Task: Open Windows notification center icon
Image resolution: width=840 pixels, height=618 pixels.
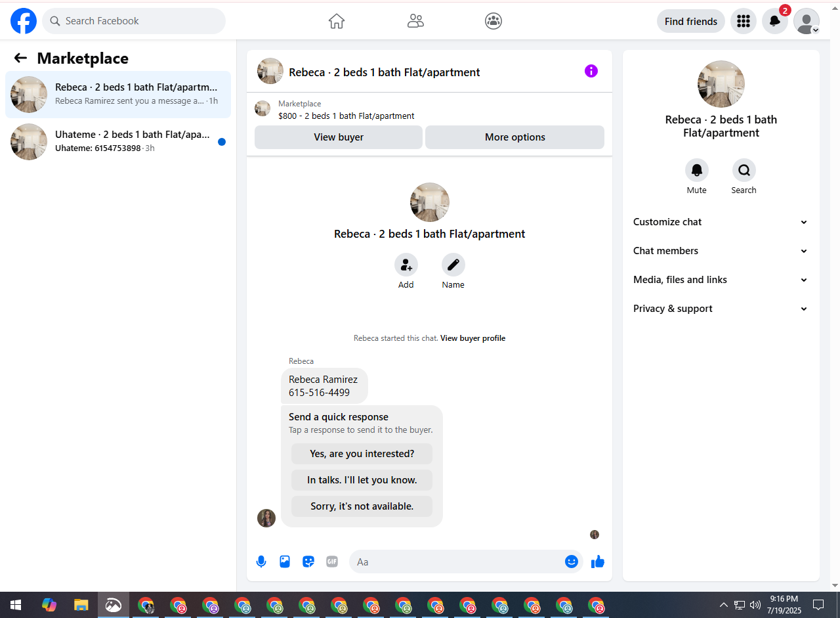Action: click(x=818, y=605)
